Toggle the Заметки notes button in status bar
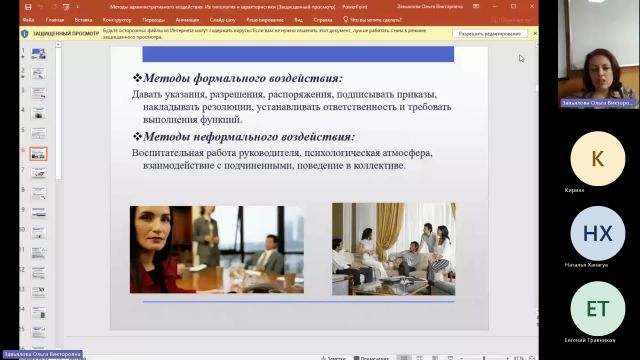 tap(333, 358)
